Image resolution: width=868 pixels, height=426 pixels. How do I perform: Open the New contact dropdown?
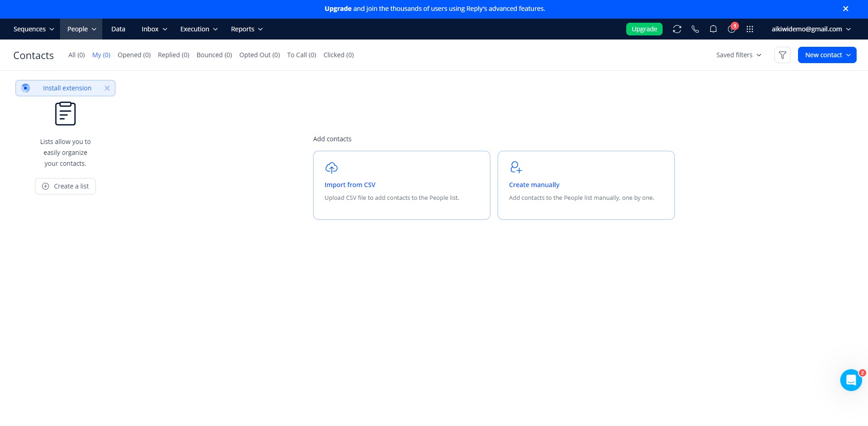827,55
